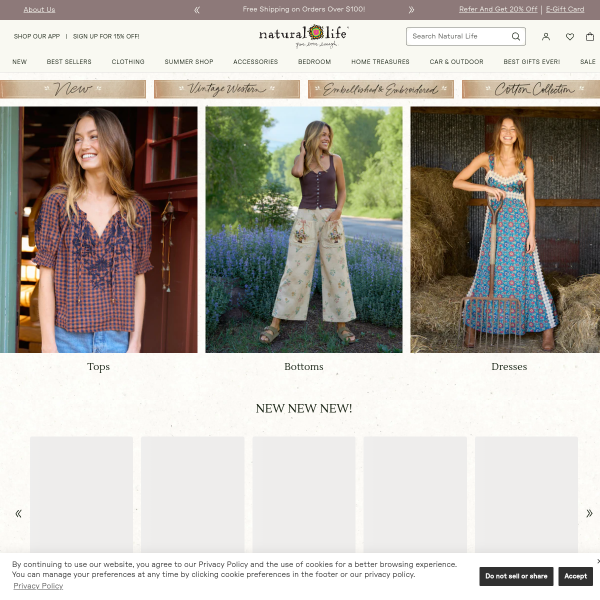Viewport: 600px width, 600px height.
Task: Expand the Summer Shop menu
Action: [189, 62]
